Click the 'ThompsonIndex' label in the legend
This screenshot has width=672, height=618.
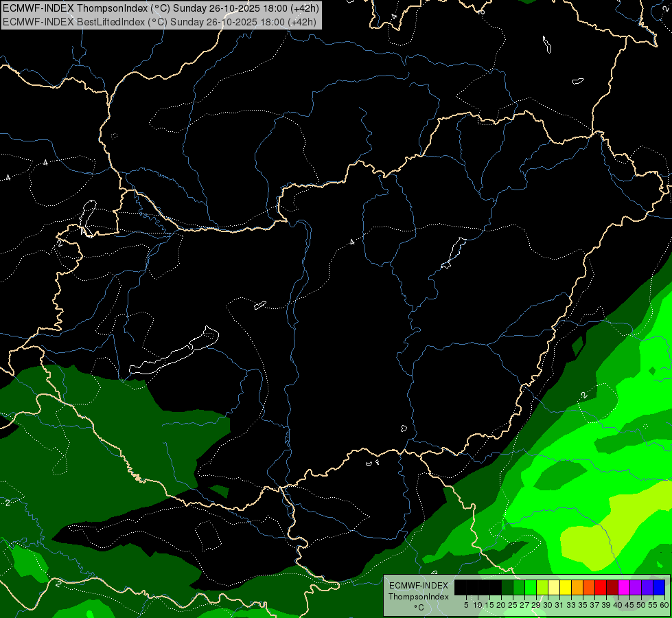[x=419, y=597]
